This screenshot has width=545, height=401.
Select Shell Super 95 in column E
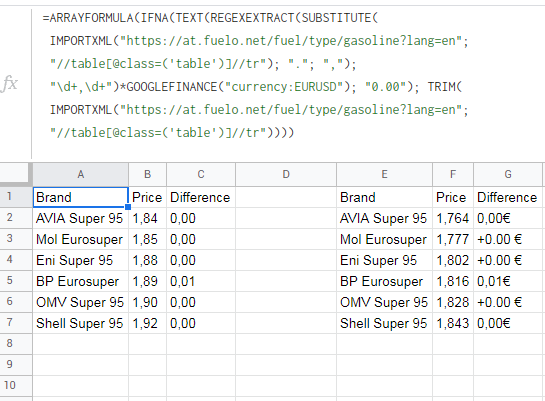(384, 323)
